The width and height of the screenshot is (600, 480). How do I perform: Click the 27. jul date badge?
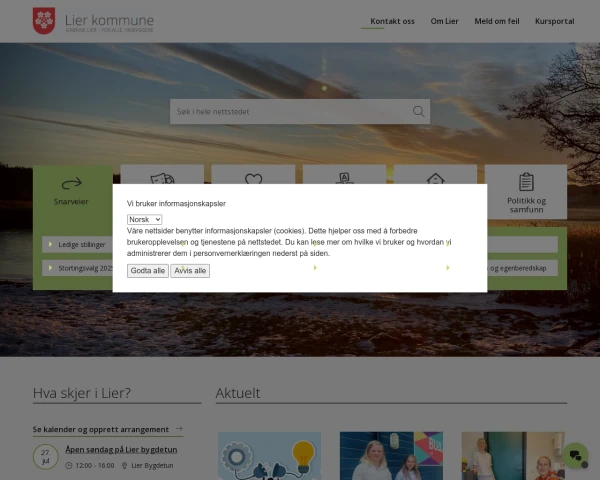point(46,457)
